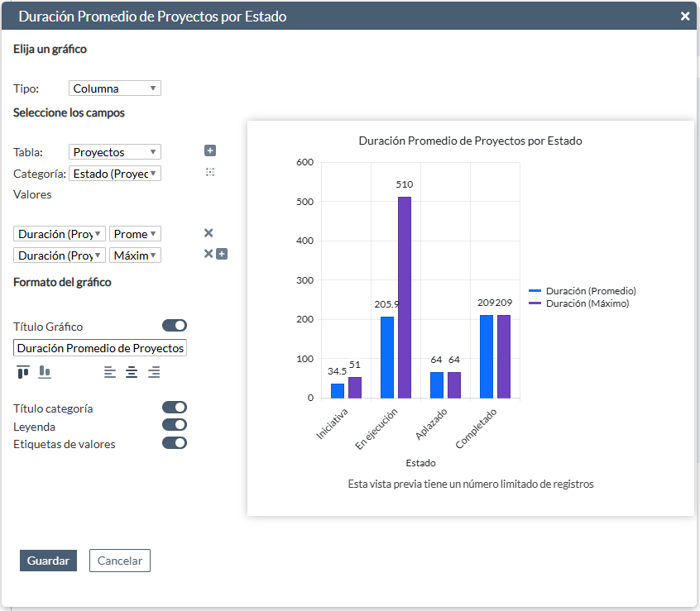Screen dimensions: 700x611
Task: Toggle Etiquetas de valores switch
Action: coord(175,443)
